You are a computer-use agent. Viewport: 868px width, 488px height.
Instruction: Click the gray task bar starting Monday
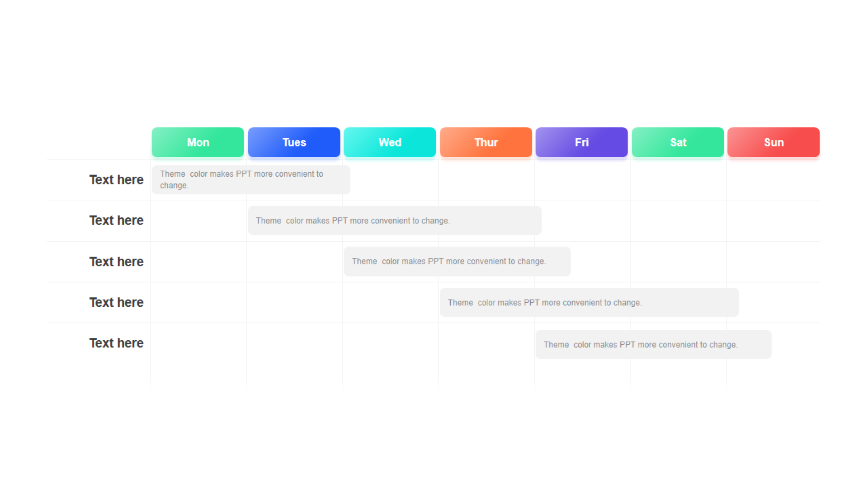coord(251,180)
